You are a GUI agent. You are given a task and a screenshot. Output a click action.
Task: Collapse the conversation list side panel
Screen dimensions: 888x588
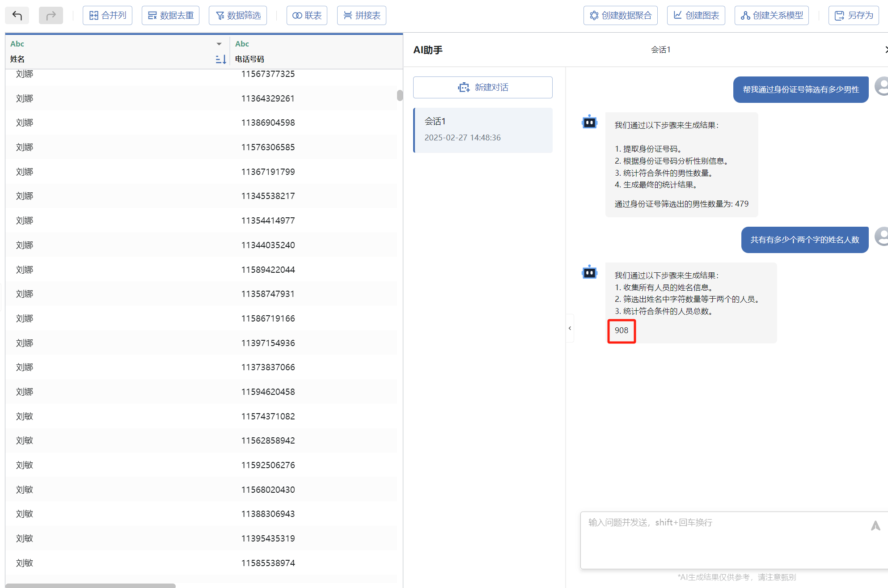pyautogui.click(x=570, y=328)
